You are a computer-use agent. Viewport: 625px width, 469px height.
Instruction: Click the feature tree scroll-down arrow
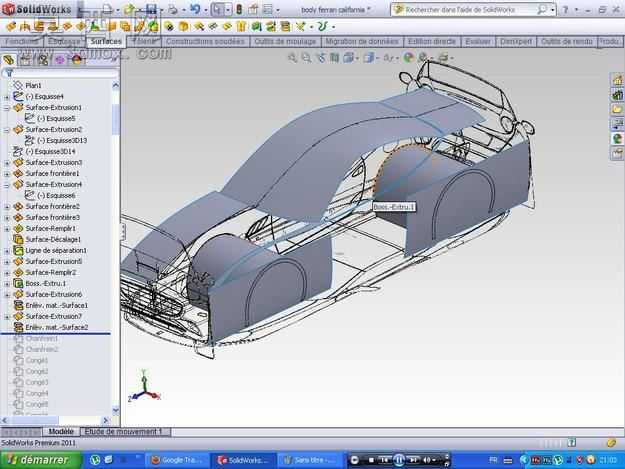point(116,410)
